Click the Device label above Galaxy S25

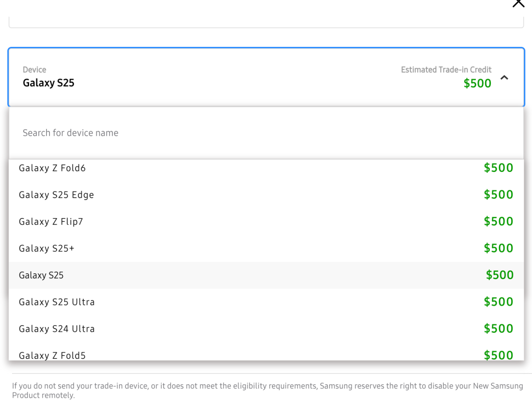(x=34, y=69)
